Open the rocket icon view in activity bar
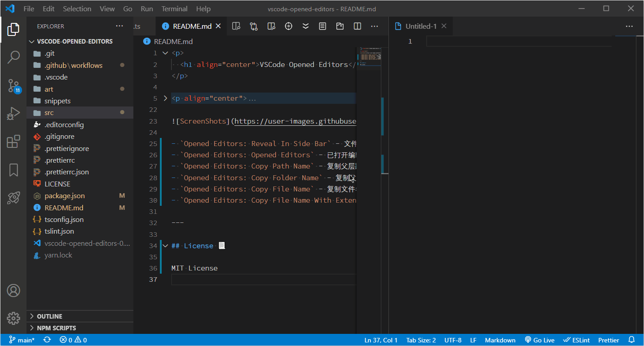 (x=13, y=198)
